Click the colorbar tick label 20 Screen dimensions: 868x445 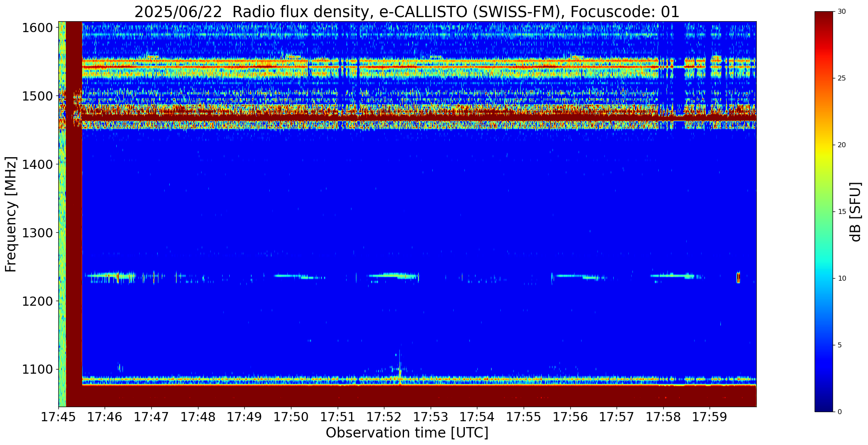click(842, 145)
